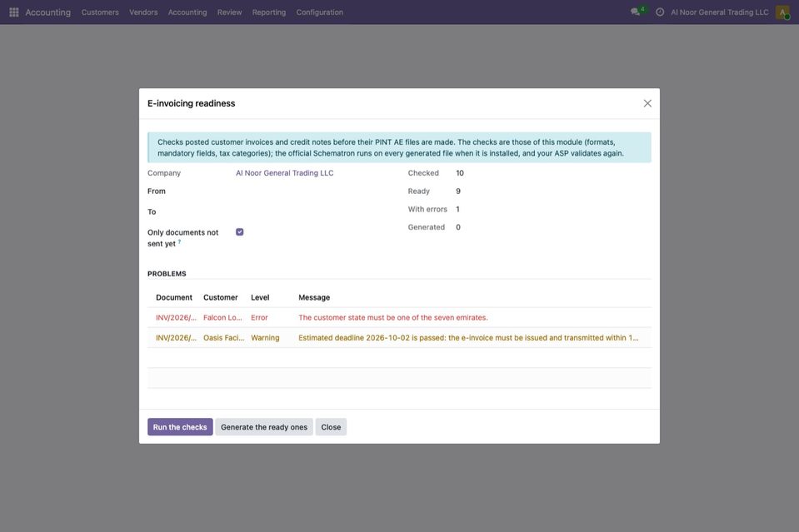The width and height of the screenshot is (799, 532).
Task: Click the Close button in dialog footer
Action: (331, 427)
